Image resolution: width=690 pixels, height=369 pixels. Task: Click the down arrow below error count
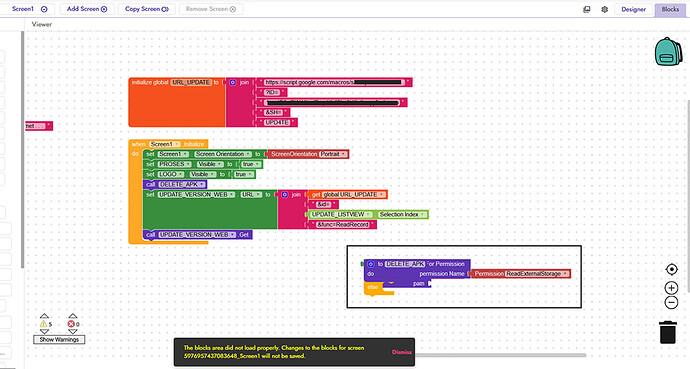[73, 332]
